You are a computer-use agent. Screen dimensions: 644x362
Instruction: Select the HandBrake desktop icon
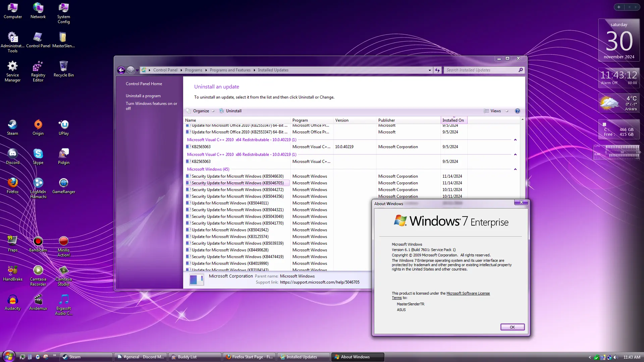point(13,273)
